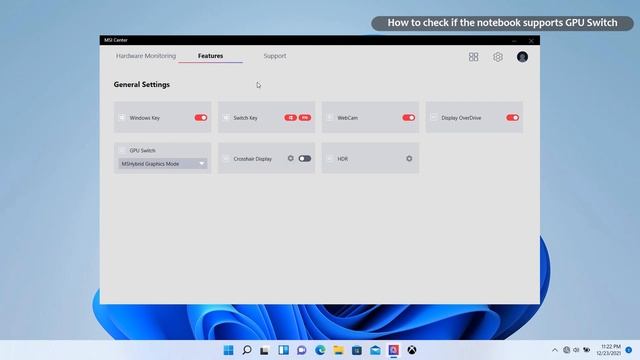Open the notification badge in taskbar corner
The height and width of the screenshot is (360, 640).
(629, 350)
